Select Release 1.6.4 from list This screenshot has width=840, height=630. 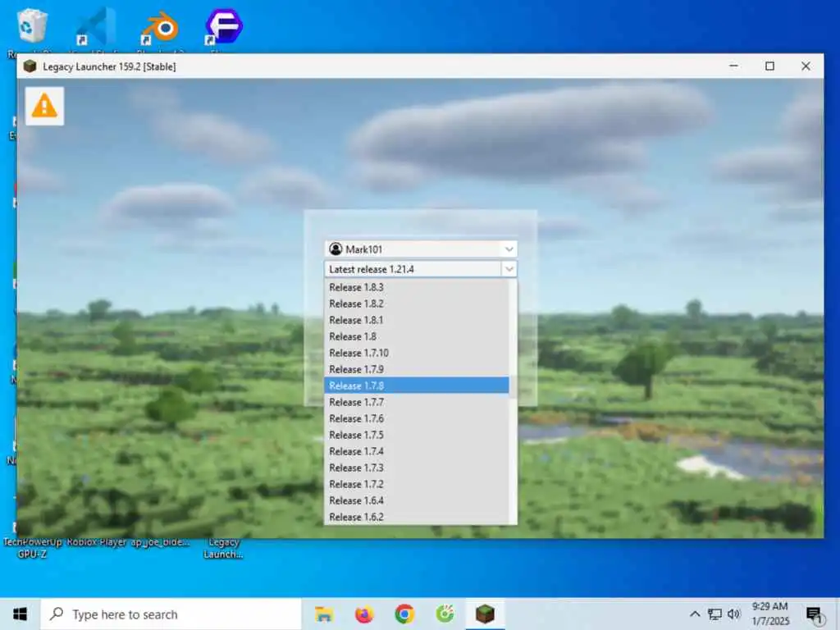tap(416, 501)
